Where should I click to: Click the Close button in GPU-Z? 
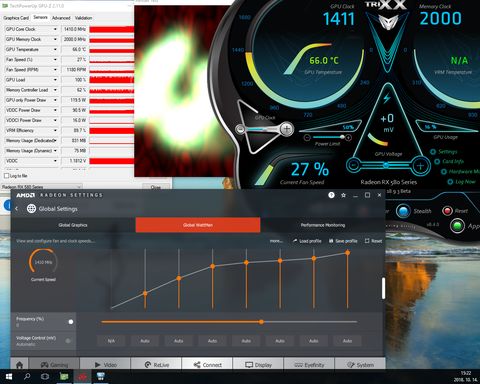(155, 187)
